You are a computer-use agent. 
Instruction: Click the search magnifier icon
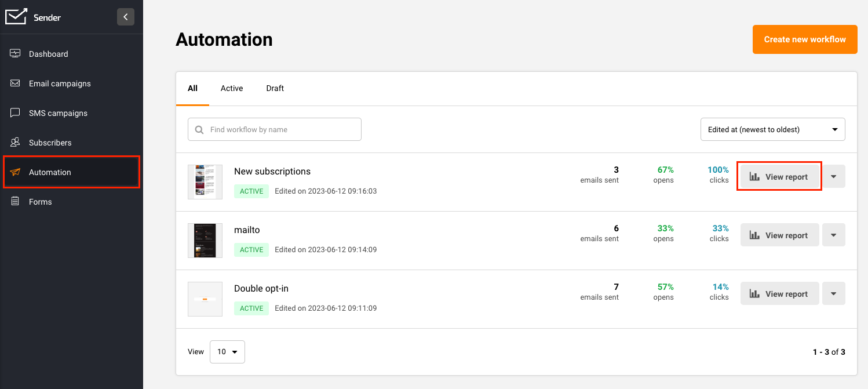point(199,130)
